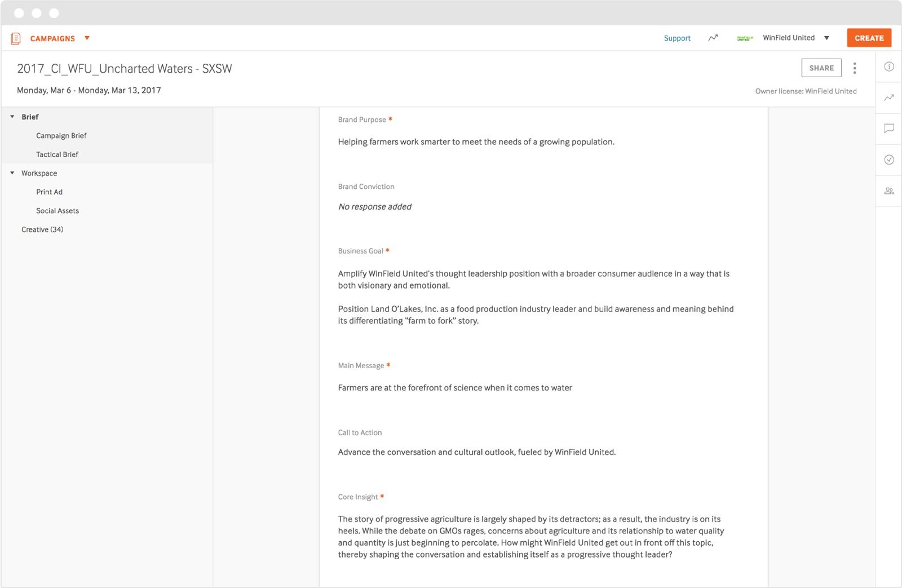The image size is (902, 588).
Task: Click the WinField United logo icon
Action: [745, 38]
